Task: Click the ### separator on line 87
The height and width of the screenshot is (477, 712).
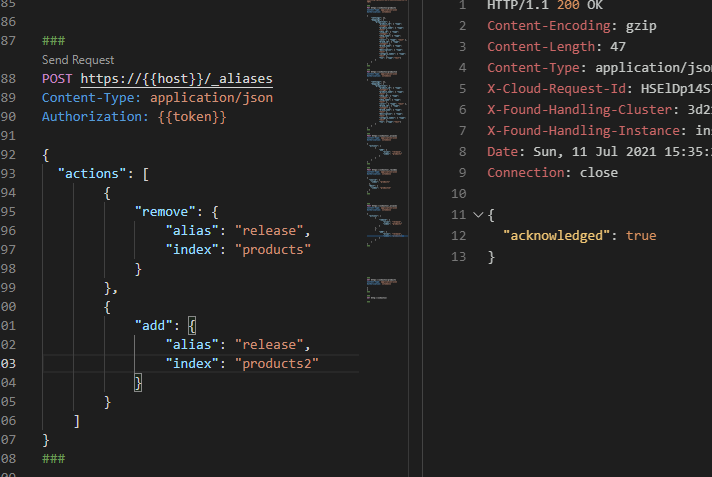Action: [x=54, y=41]
